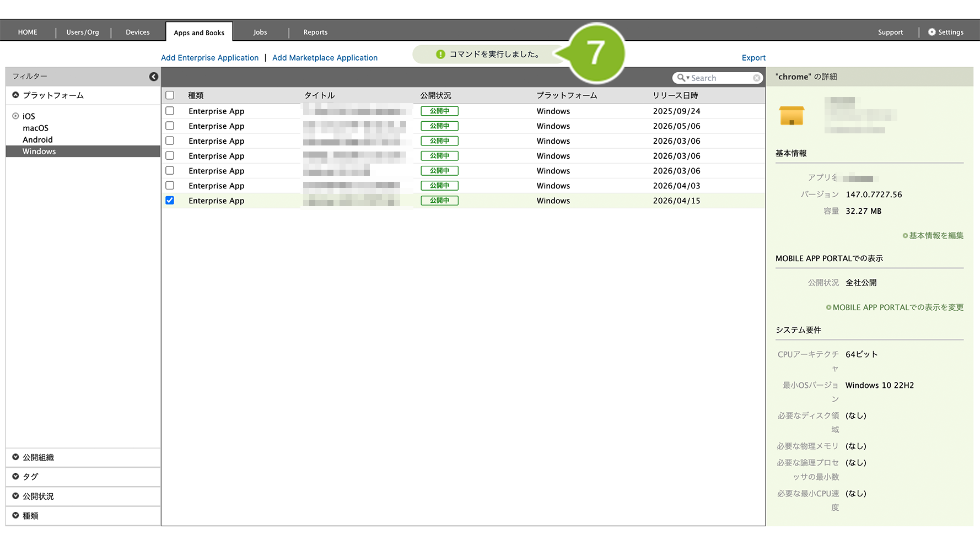Click Enterprise App in 2026/05/06 row

[216, 126]
